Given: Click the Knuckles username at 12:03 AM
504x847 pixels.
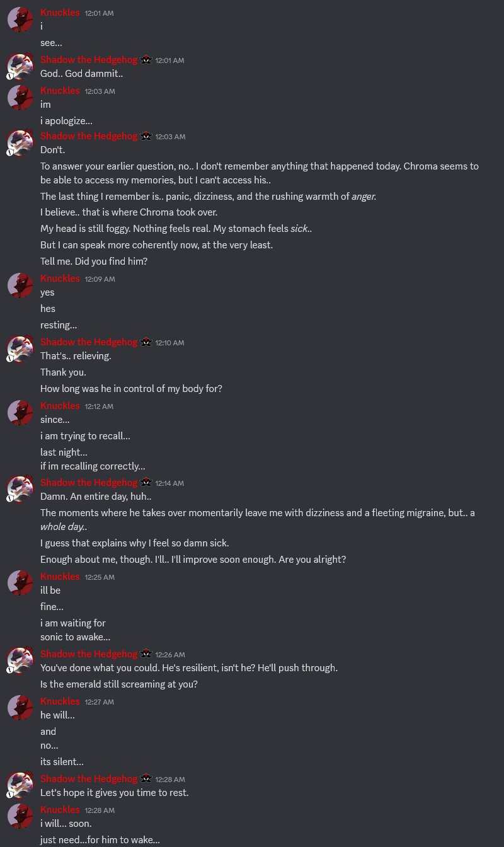Looking at the screenshot, I should [x=60, y=91].
